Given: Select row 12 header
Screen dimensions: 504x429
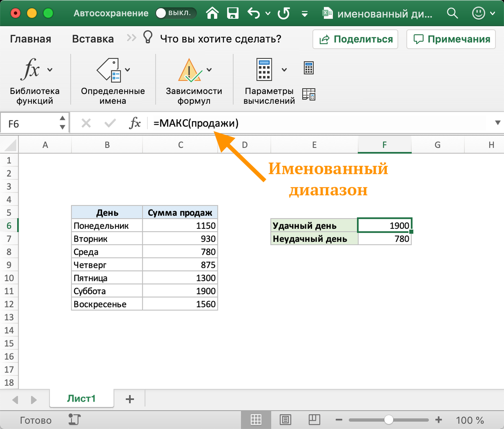Looking at the screenshot, I should point(9,304).
